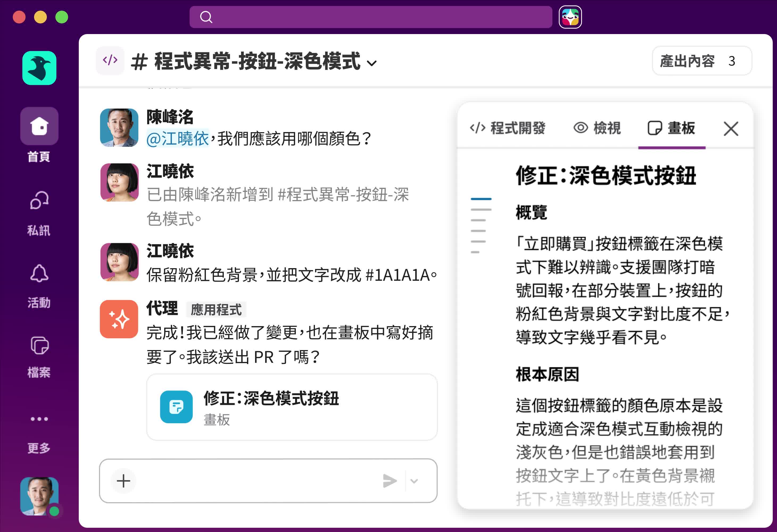Viewport: 777px width, 532px height.
Task: Open 更多 more options dots
Action: tap(39, 434)
